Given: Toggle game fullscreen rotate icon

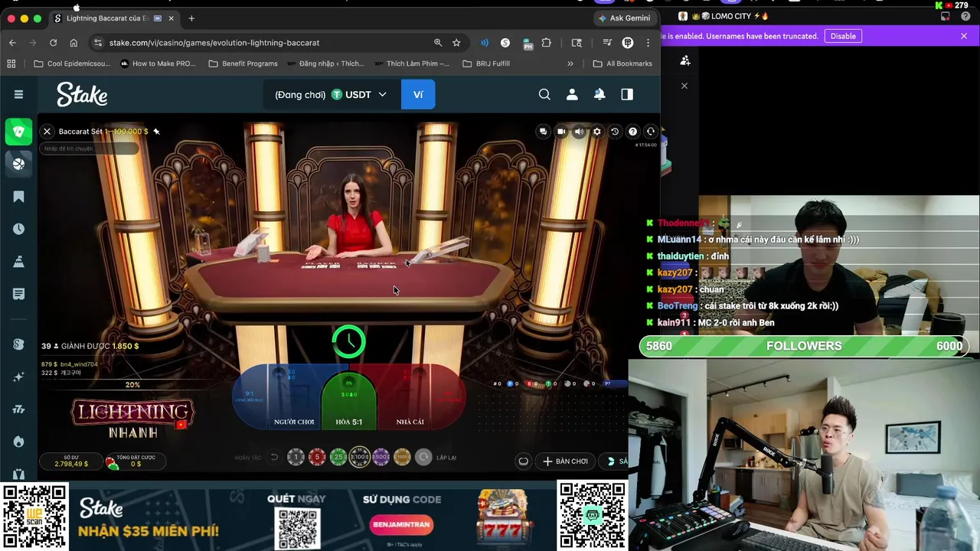Looking at the screenshot, I should pos(651,132).
